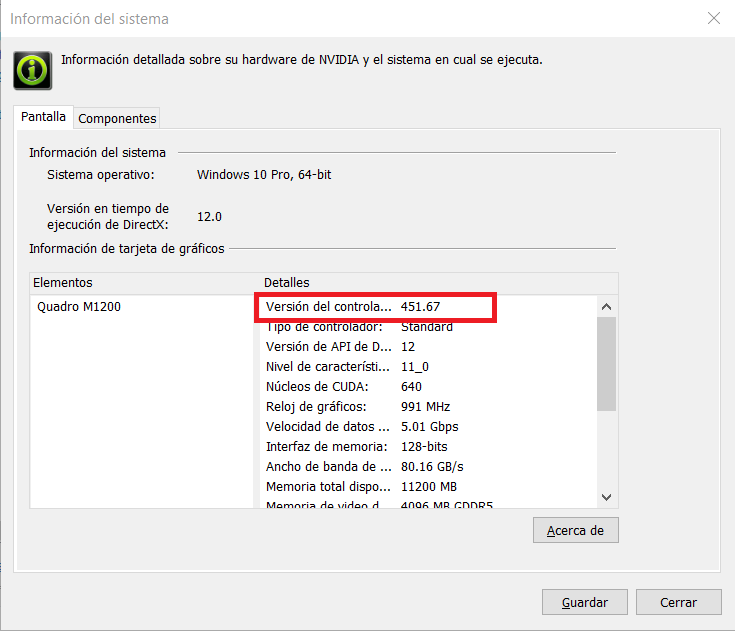Select the Pantalla tab
735x633 pixels.
point(43,117)
